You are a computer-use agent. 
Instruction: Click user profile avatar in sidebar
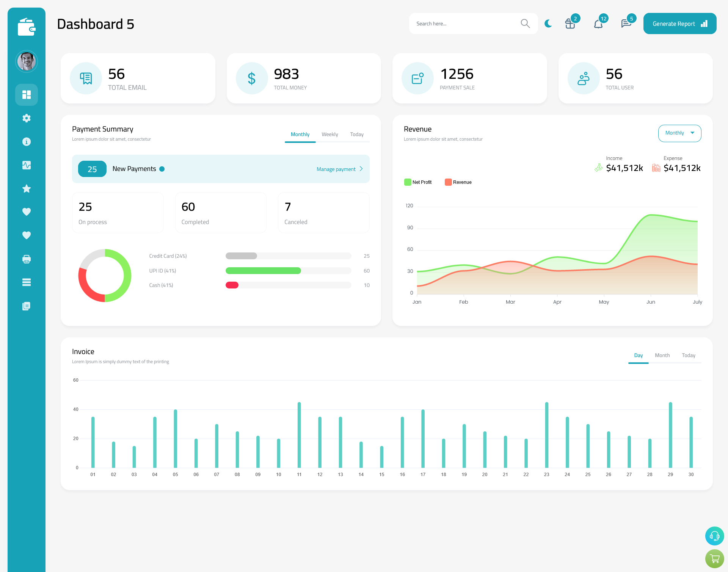[x=27, y=60]
